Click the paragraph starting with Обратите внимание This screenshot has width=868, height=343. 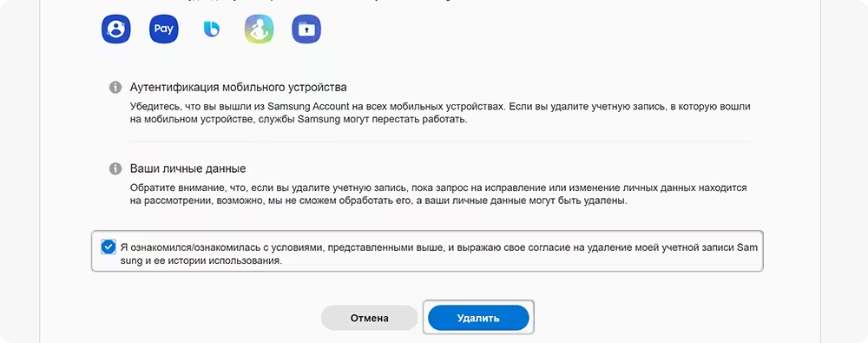(438, 195)
